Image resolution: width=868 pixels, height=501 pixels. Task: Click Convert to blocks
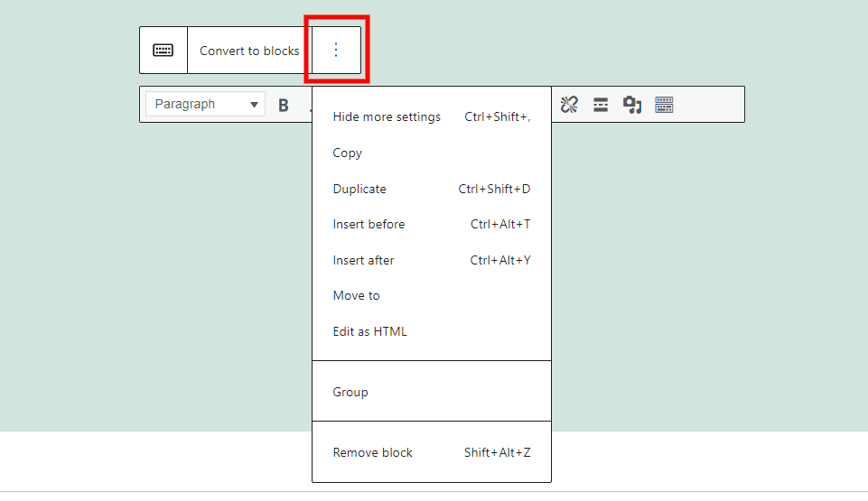pos(249,51)
